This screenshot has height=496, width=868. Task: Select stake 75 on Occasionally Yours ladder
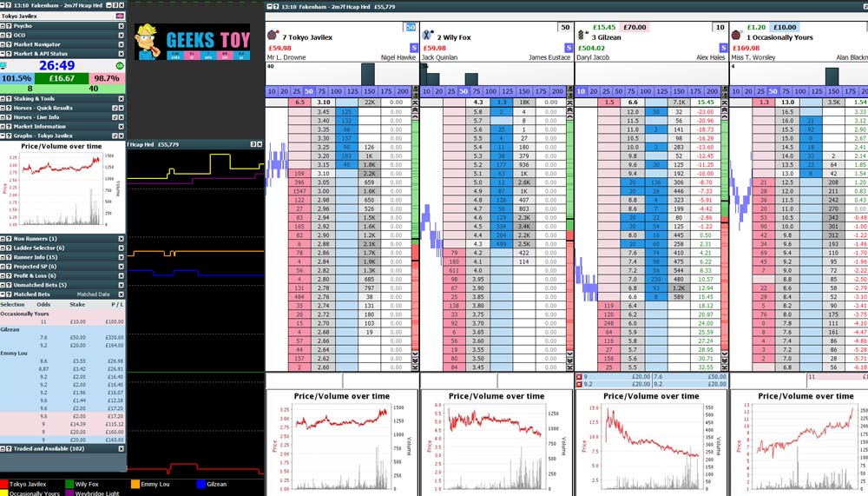(786, 91)
